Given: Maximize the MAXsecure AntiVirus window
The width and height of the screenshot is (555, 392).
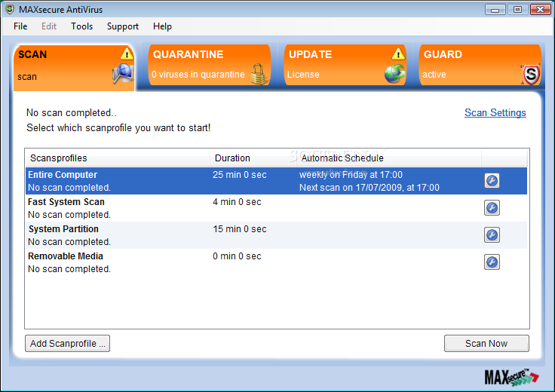Looking at the screenshot, I should [x=517, y=10].
